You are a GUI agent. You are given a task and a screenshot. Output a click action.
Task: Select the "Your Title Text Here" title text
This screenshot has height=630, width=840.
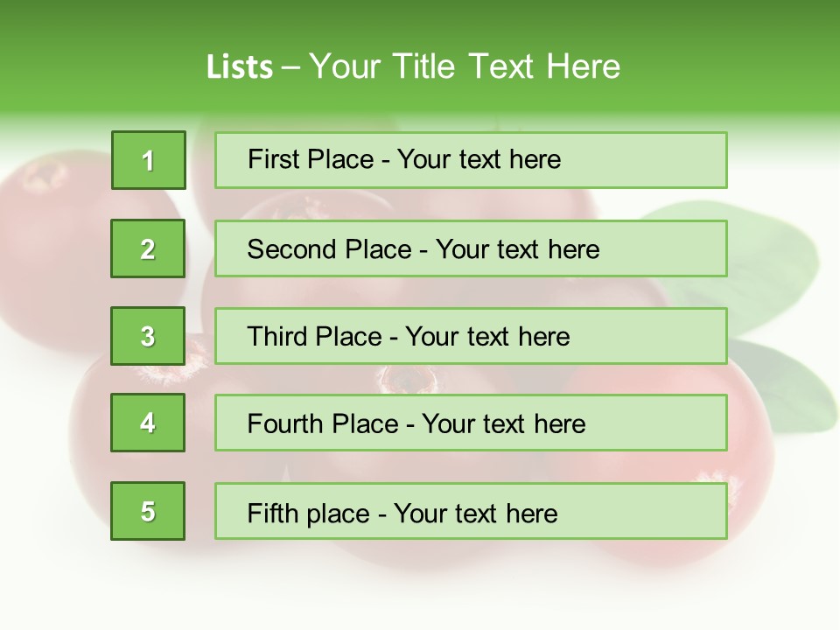465,66
